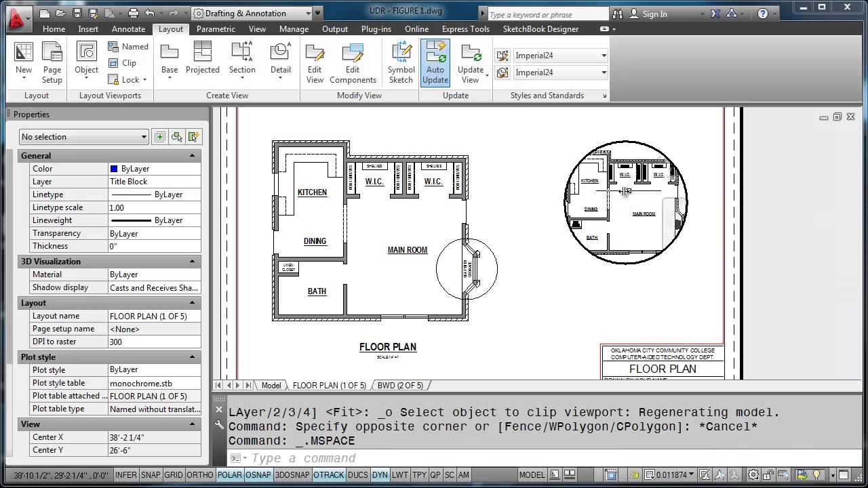Click the Edit View tool
This screenshot has height=488, width=868.
(315, 63)
